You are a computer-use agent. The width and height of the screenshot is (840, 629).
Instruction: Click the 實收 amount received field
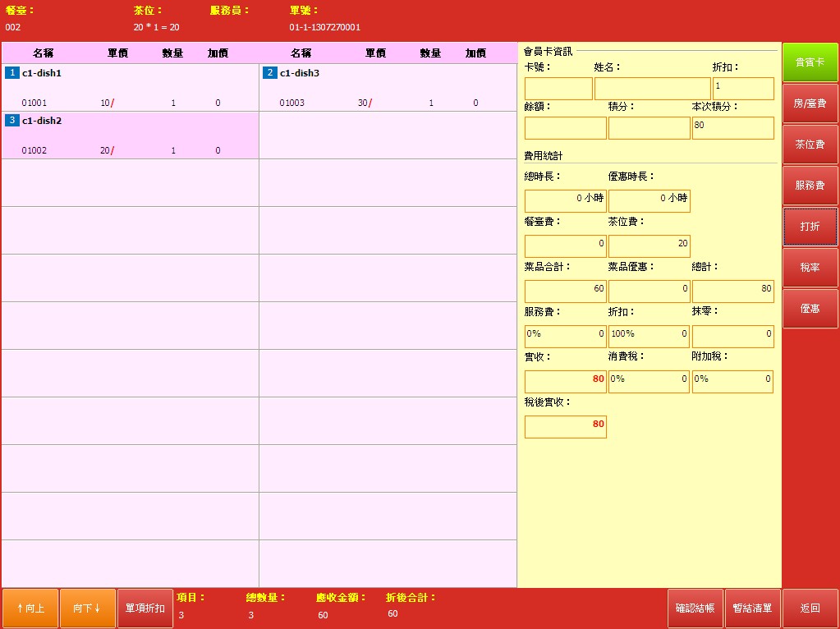pyautogui.click(x=565, y=382)
